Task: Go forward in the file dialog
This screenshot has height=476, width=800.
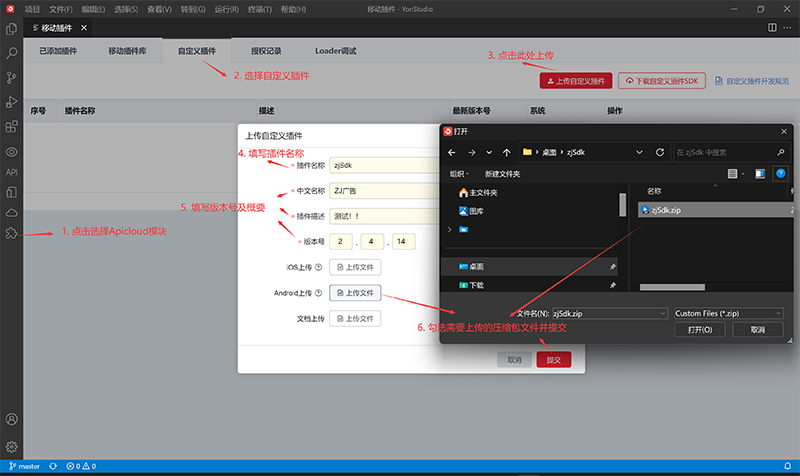Action: point(471,152)
